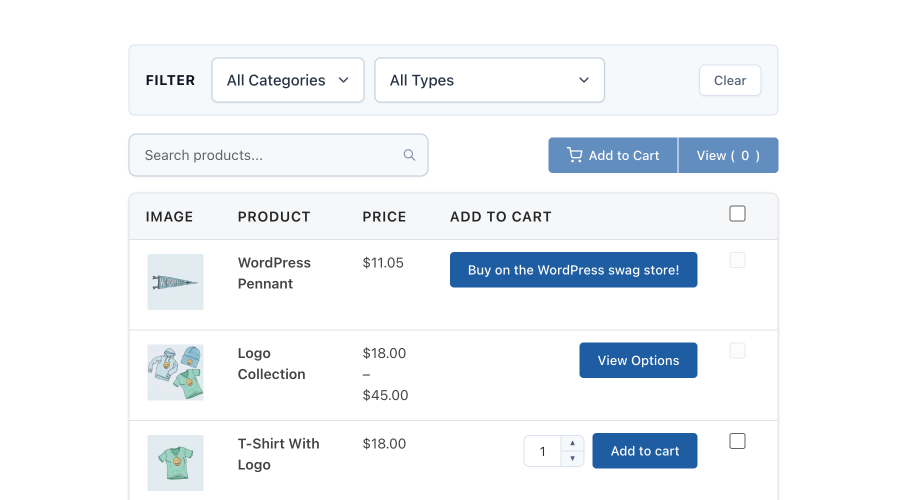Focus the Search products input field
This screenshot has height=500, width=900.
(x=270, y=155)
